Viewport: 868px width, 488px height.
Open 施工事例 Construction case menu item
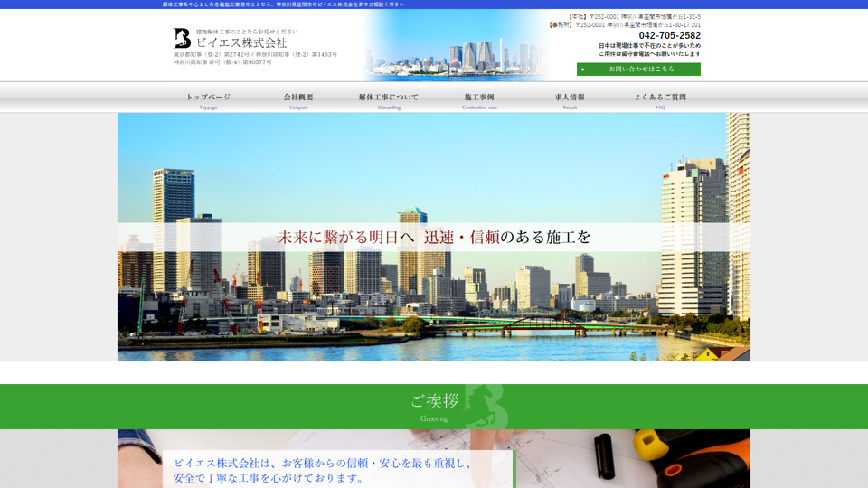point(479,100)
